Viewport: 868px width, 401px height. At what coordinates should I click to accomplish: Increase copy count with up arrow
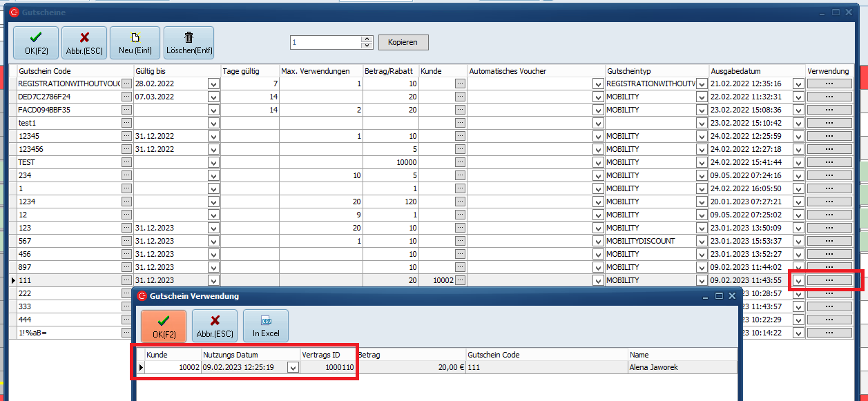[367, 39]
